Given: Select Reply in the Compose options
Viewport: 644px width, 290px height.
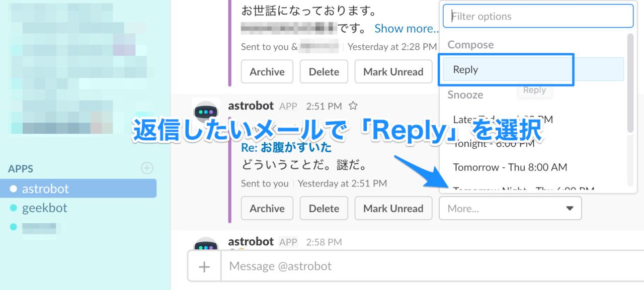Looking at the screenshot, I should (533, 69).
